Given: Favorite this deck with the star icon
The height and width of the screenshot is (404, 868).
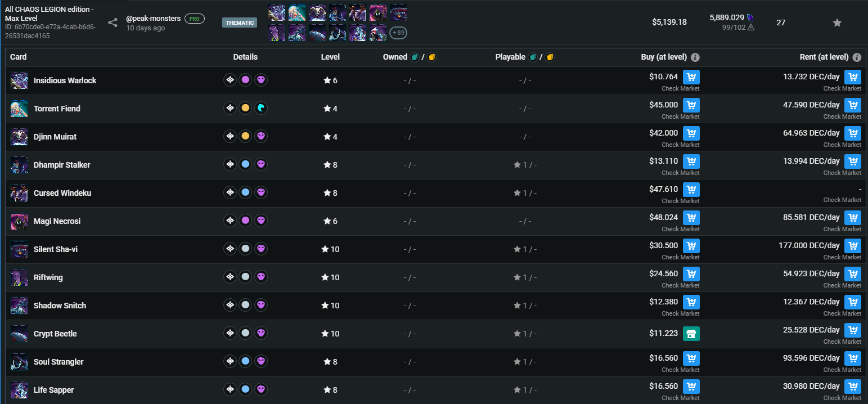Looking at the screenshot, I should [x=837, y=23].
